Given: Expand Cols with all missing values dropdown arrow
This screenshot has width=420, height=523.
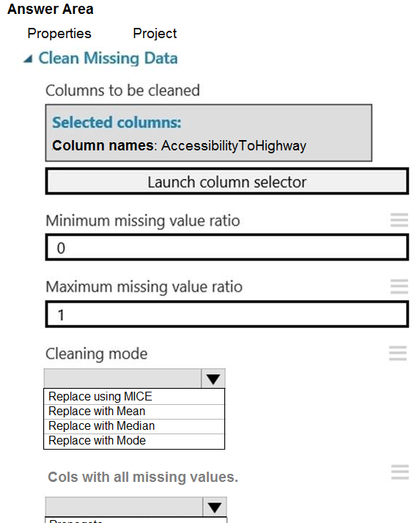Looking at the screenshot, I should (x=215, y=507).
